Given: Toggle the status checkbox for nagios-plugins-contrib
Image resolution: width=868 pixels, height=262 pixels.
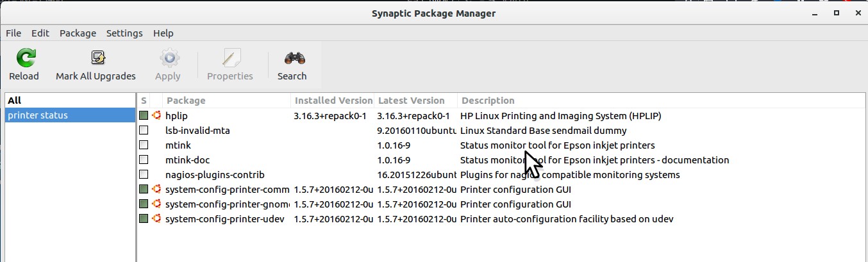Looking at the screenshot, I should (x=144, y=175).
